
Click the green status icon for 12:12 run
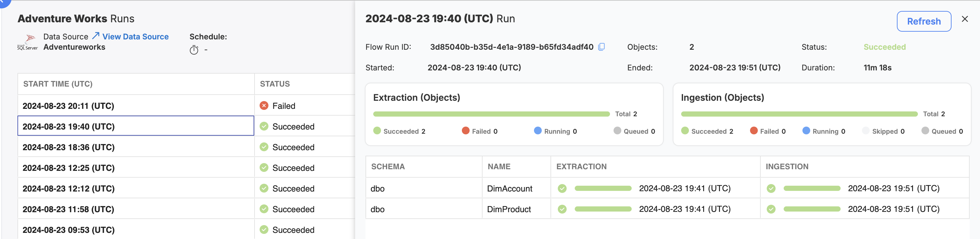coord(264,189)
